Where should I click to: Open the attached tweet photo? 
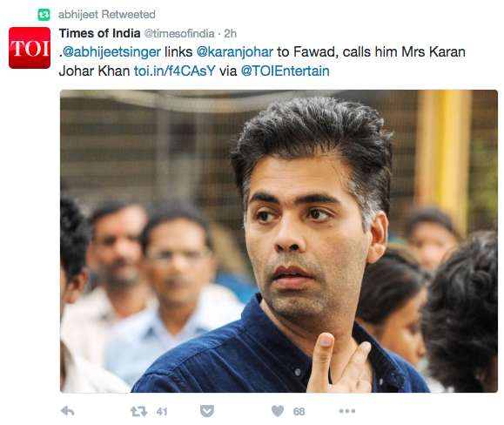click(279, 241)
